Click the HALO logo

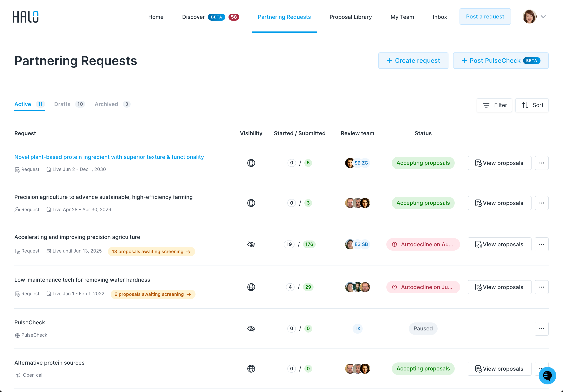pyautogui.click(x=25, y=17)
